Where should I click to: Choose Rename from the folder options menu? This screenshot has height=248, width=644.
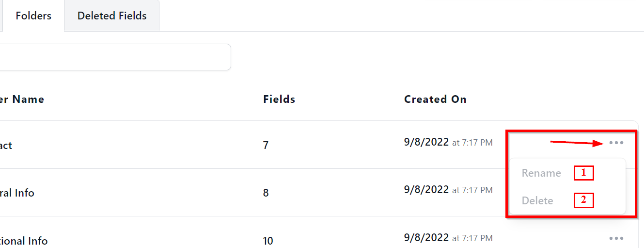pos(541,173)
